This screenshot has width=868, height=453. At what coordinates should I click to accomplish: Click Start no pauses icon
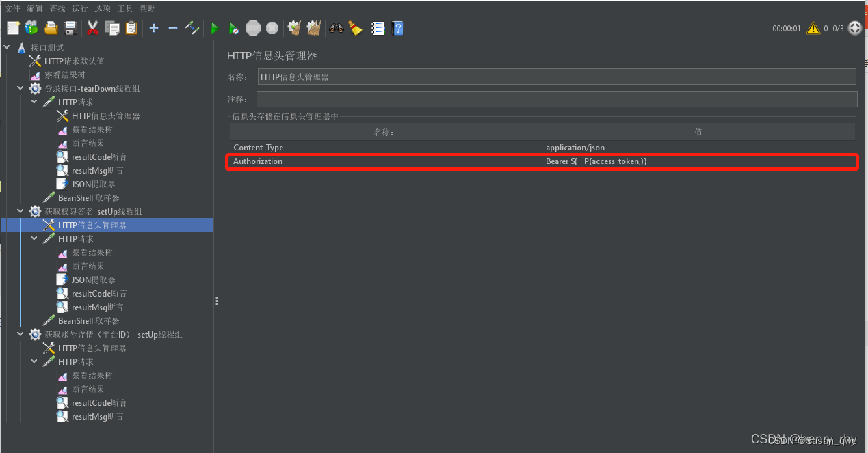[x=234, y=28]
